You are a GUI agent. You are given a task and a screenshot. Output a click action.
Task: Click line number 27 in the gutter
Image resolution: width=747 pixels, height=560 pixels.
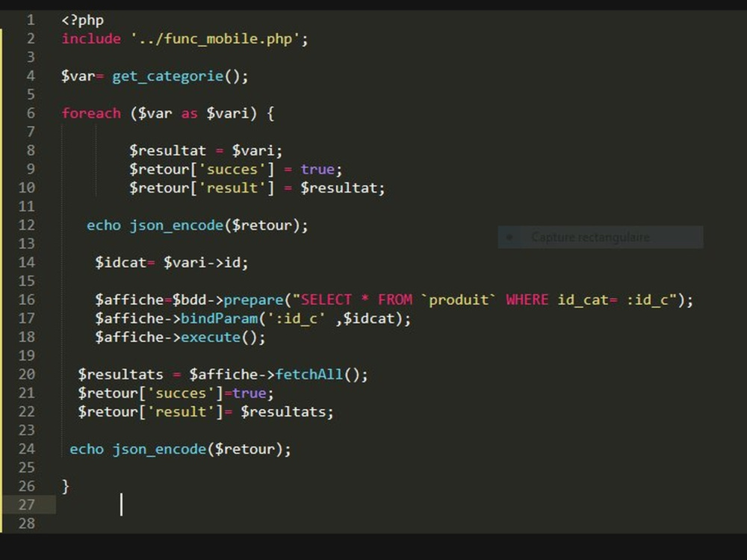[x=27, y=505]
